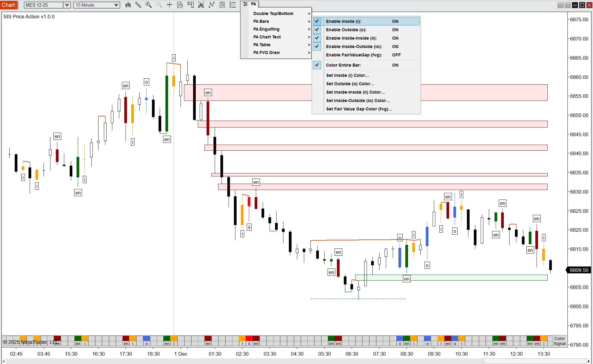Enable the crosshair cursor tool
593x364 pixels.
click(169, 5)
